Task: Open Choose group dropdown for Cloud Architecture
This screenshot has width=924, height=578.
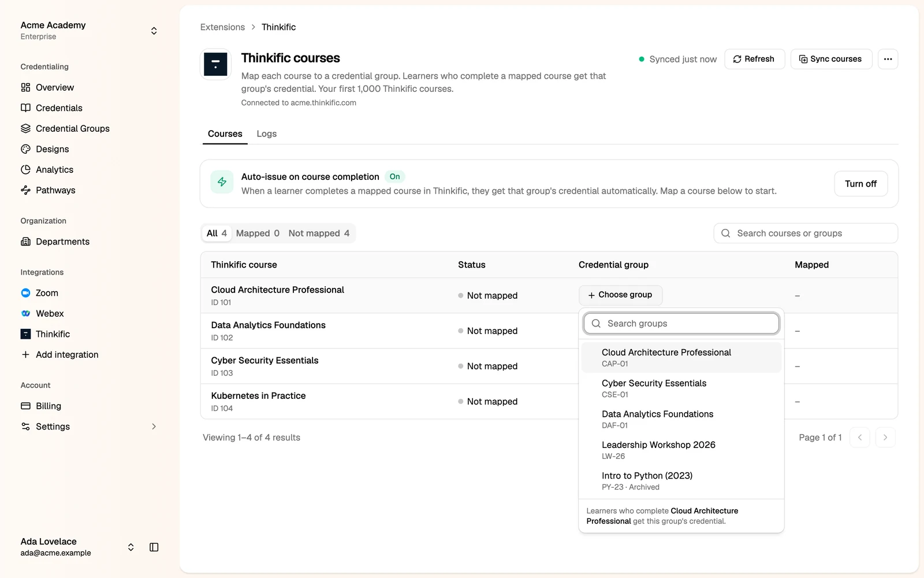Action: [620, 295]
